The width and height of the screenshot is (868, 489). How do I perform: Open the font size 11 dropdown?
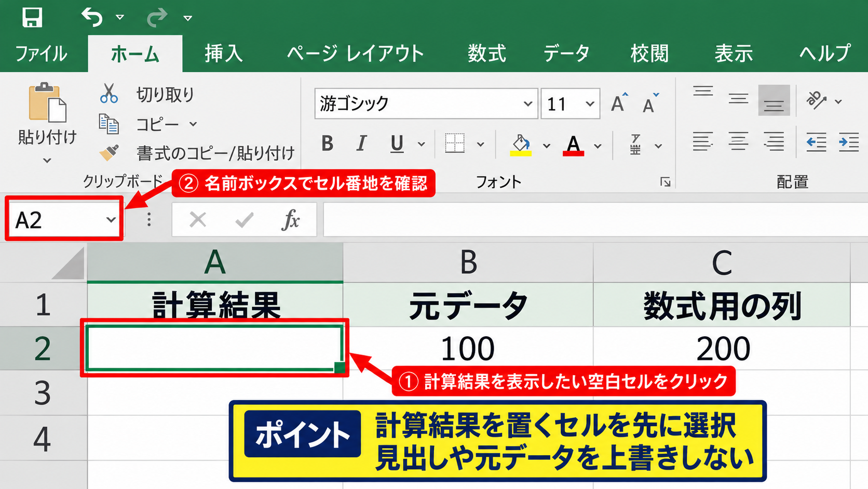(590, 103)
